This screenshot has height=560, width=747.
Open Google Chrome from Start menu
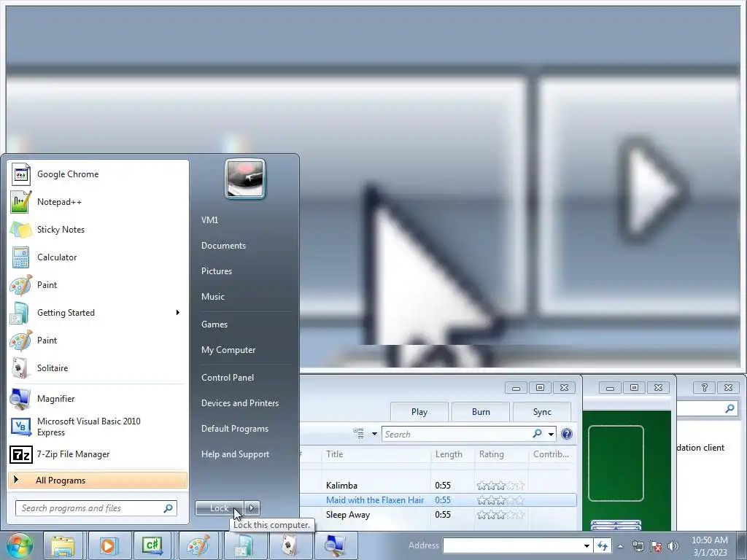(98, 174)
